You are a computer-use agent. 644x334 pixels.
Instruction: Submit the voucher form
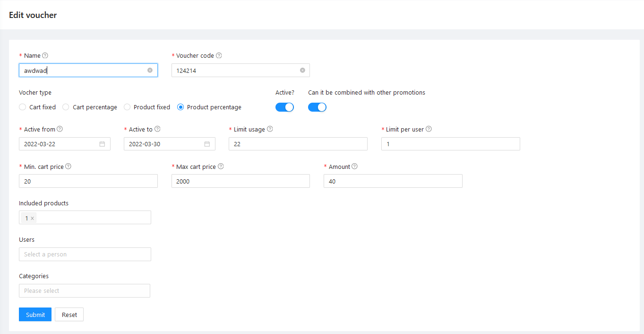[x=35, y=315]
